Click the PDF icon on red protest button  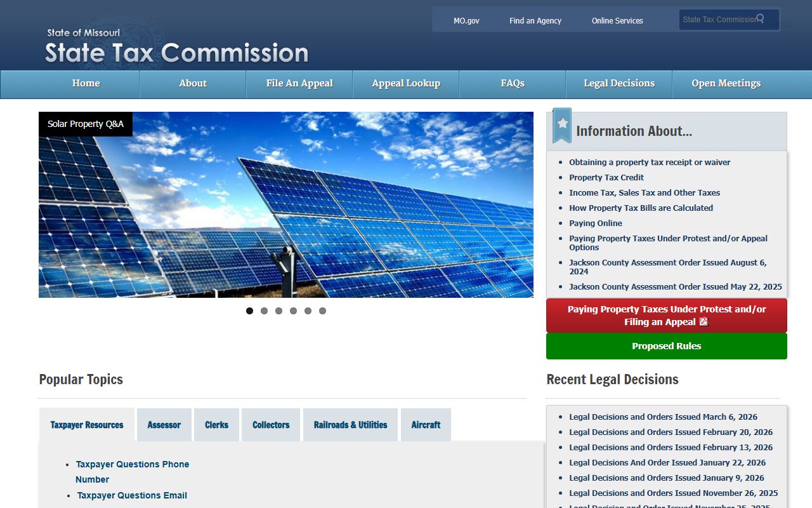click(x=703, y=322)
